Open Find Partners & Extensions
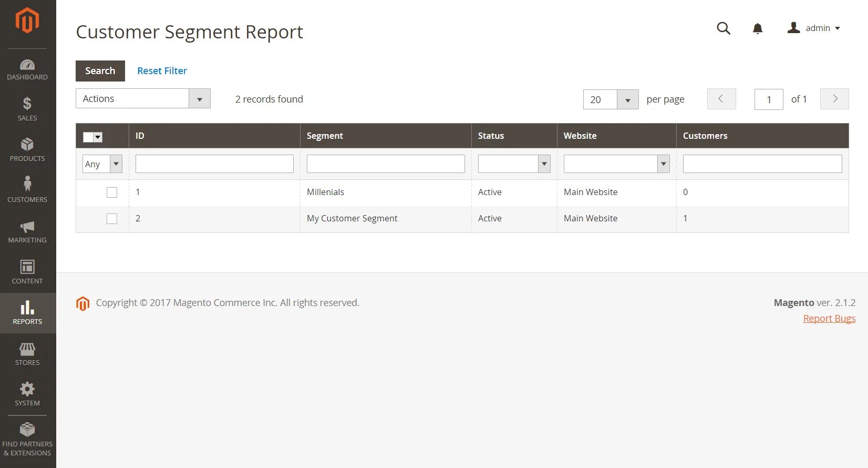 pos(27,440)
